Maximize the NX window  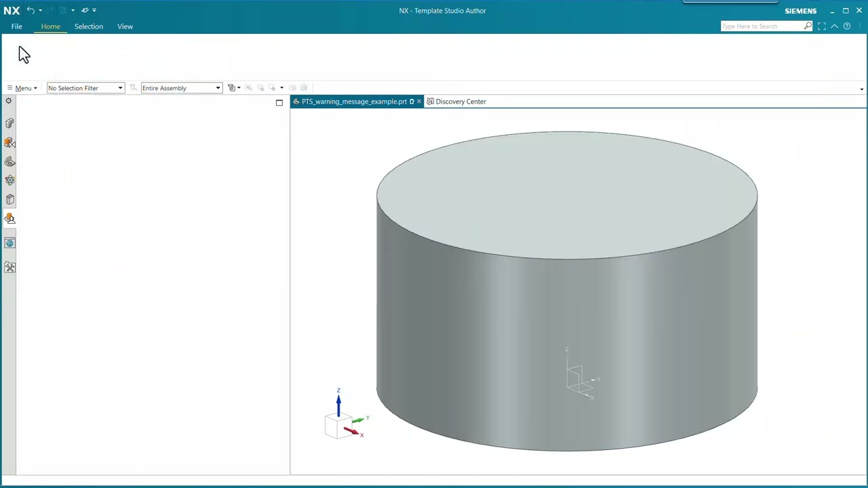(846, 11)
